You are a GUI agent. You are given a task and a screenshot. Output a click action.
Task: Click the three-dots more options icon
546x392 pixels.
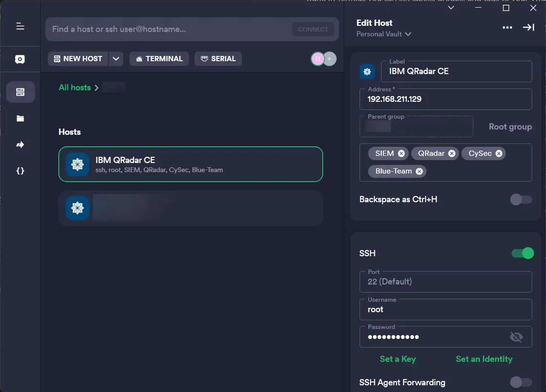pyautogui.click(x=507, y=28)
